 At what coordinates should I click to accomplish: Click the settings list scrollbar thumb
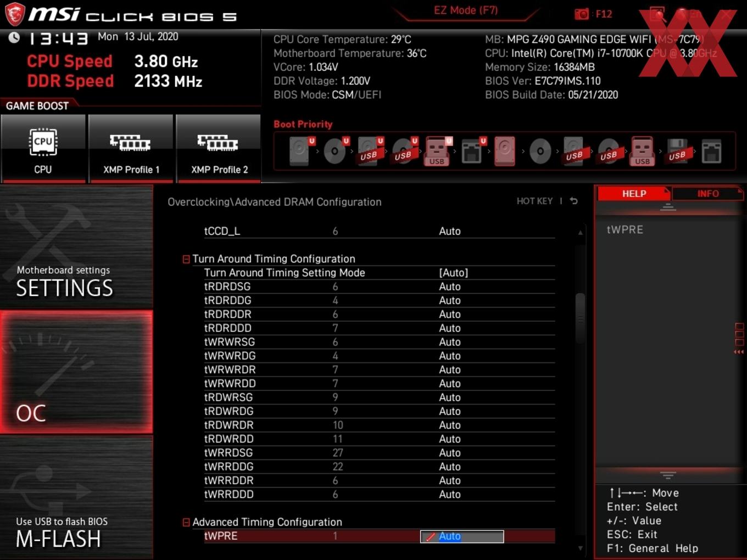[580, 318]
